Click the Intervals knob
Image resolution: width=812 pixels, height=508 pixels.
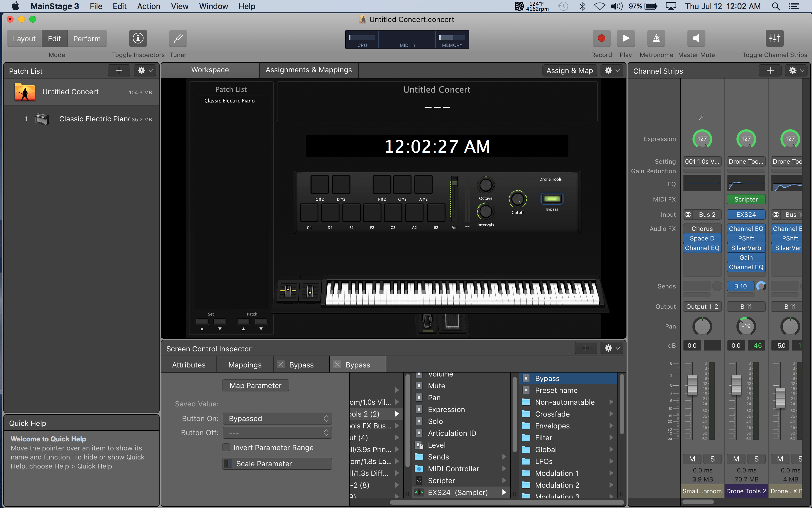485,212
